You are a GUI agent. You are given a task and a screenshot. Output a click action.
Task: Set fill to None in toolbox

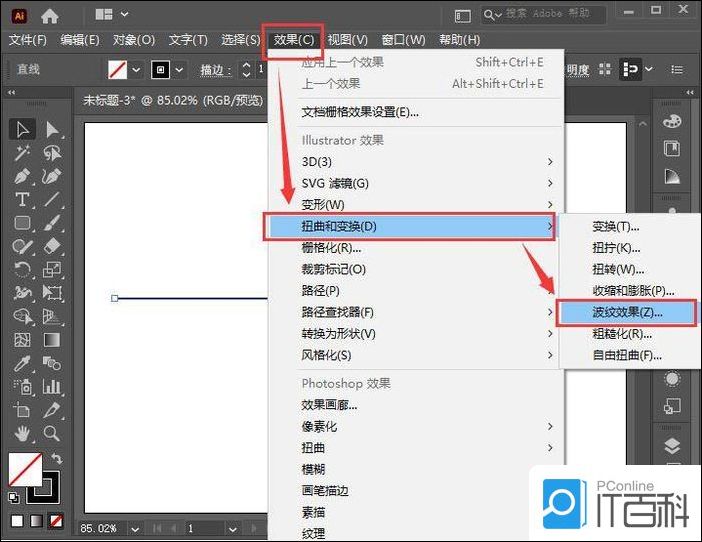tap(56, 521)
